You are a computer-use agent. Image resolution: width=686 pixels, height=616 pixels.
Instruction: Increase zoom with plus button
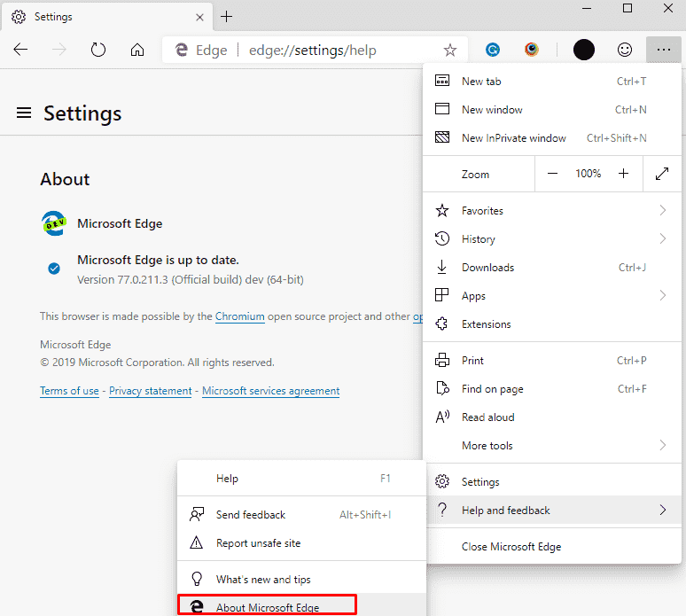point(623,174)
